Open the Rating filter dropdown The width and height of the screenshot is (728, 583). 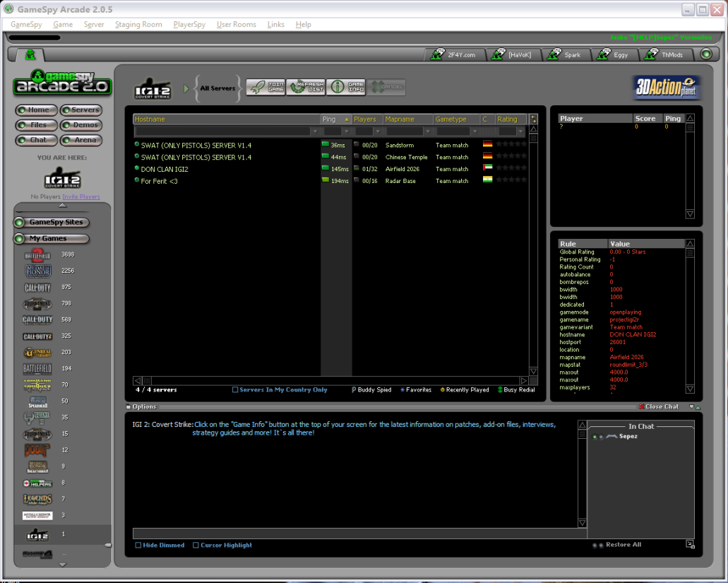point(520,131)
